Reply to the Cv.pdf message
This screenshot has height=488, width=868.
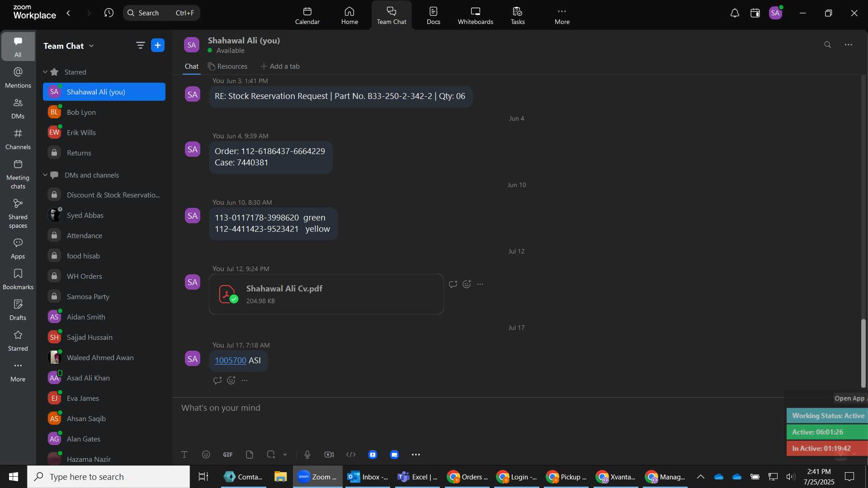453,284
